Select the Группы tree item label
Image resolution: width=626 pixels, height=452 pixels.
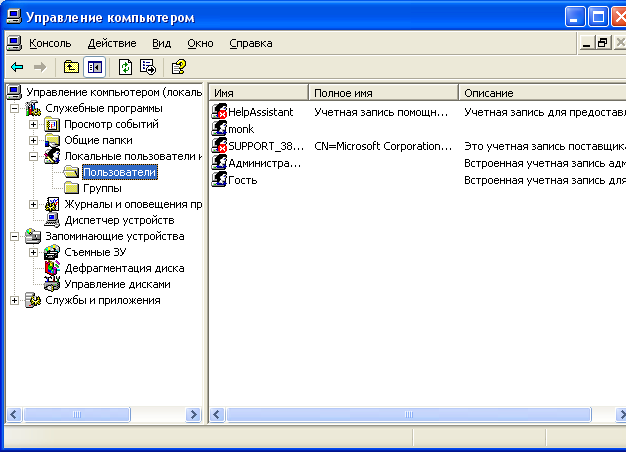(102, 188)
